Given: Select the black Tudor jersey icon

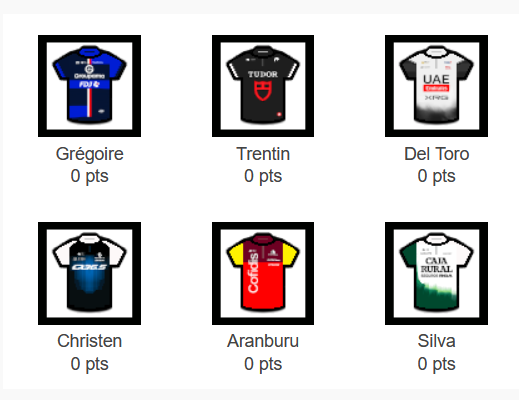Looking at the screenshot, I should [263, 85].
